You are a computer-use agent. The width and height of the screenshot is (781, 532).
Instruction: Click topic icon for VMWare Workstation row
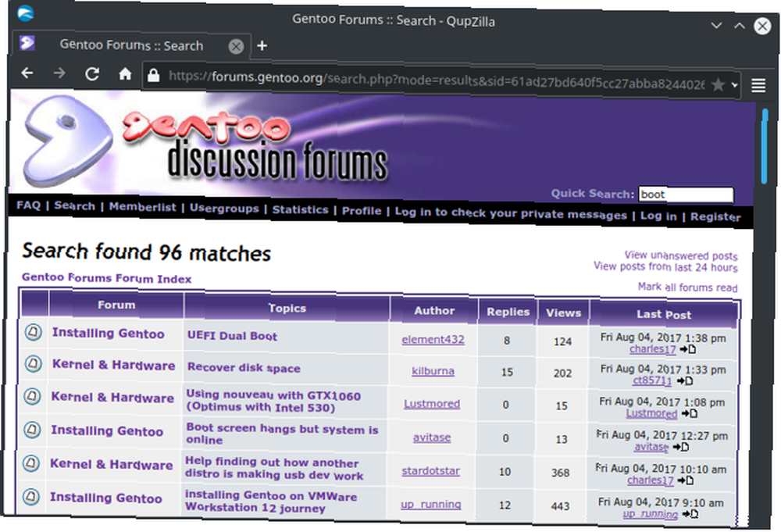[x=31, y=497]
